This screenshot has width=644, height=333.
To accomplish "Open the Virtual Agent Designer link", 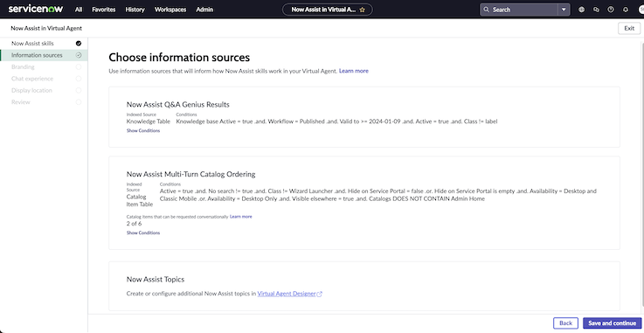I will (287, 294).
